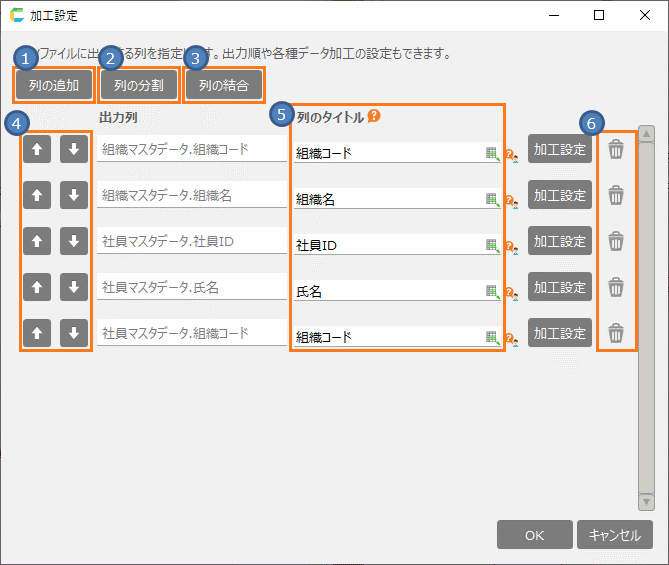Click help icon beside 列のタイトル header
Viewport: 669px width, 565px height.
coord(374,116)
